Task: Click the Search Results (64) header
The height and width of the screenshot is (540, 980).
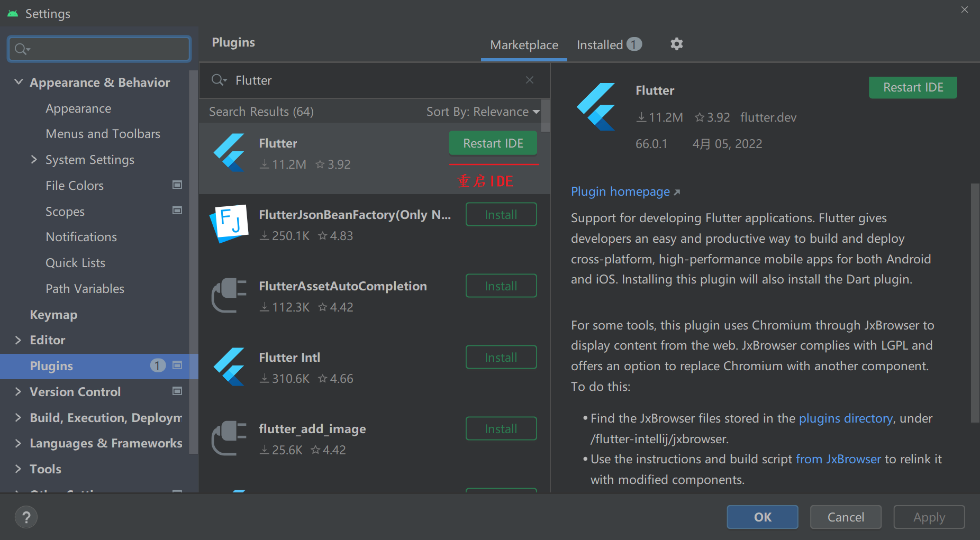Action: [261, 112]
